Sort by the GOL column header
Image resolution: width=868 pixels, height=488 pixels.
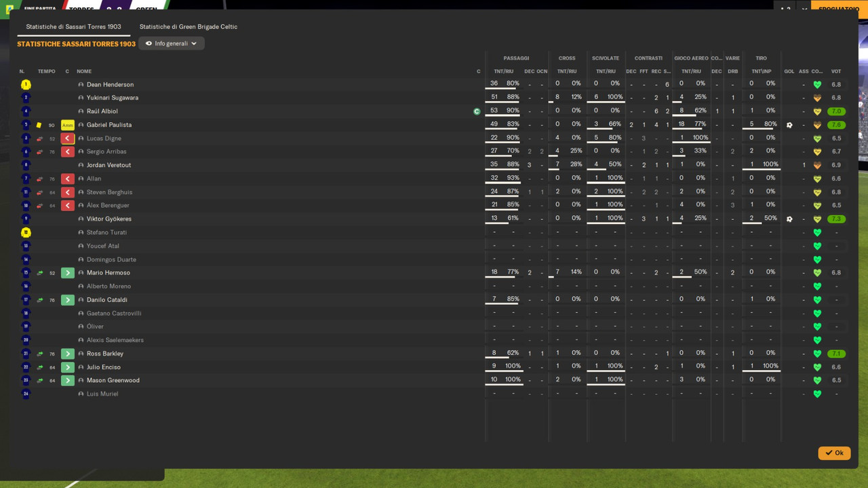pyautogui.click(x=789, y=71)
